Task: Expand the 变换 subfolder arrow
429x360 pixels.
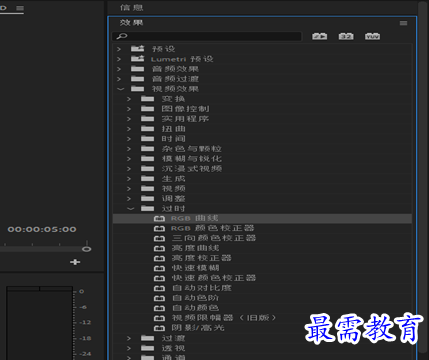Action: 129,99
